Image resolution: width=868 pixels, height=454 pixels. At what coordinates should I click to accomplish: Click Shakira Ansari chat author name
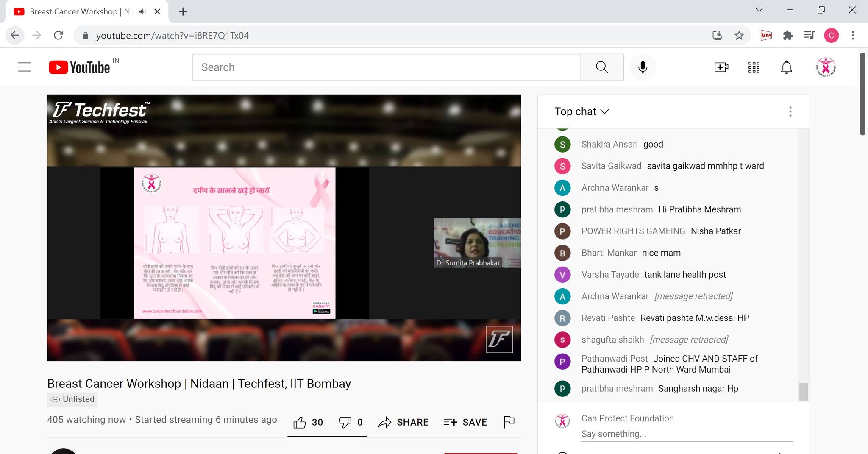coord(609,144)
